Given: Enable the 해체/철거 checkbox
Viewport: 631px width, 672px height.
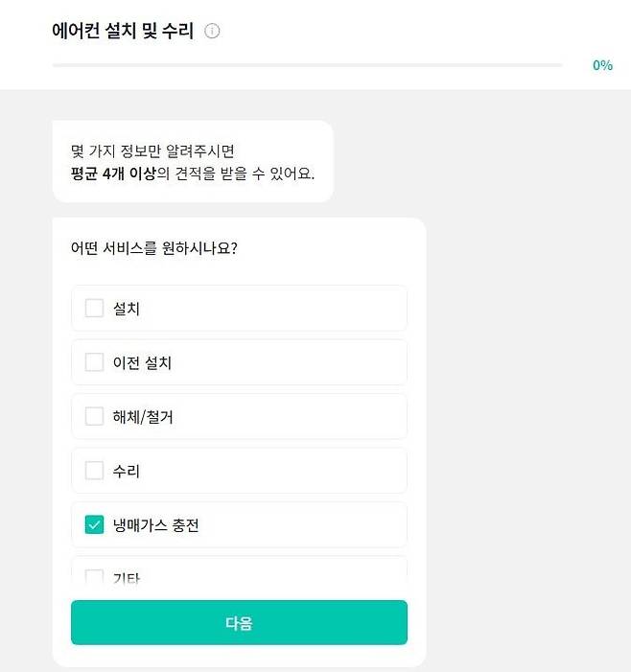Looking at the screenshot, I should coord(94,416).
